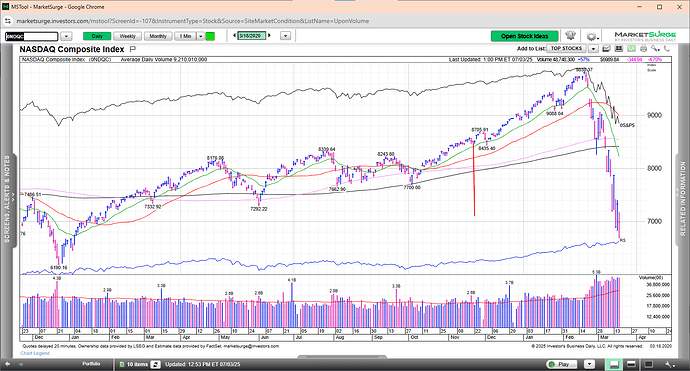This screenshot has height=371, width=690.
Task: Click the list sheet icon beside 10 items
Action: pyautogui.click(x=122, y=364)
